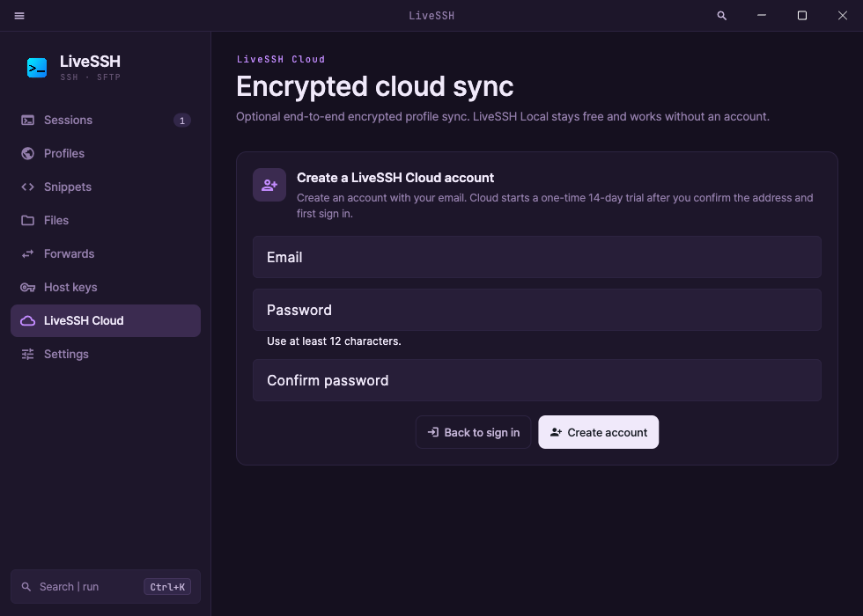The image size is (863, 616).
Task: Open the Profiles section
Action: pyautogui.click(x=106, y=153)
